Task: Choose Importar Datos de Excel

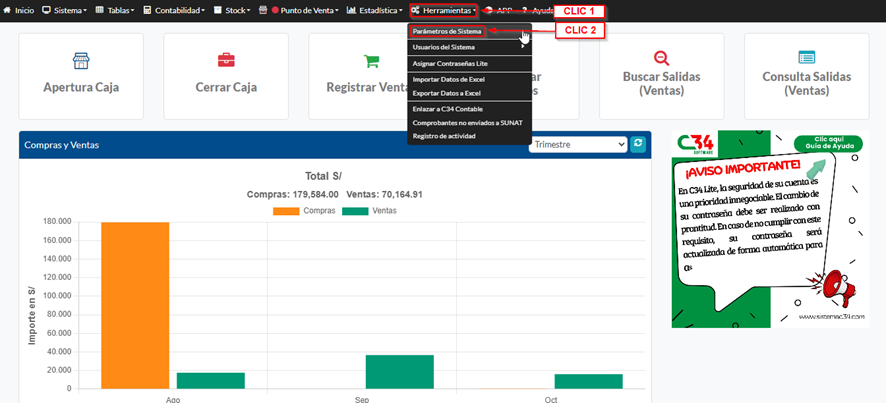Action: pos(449,78)
